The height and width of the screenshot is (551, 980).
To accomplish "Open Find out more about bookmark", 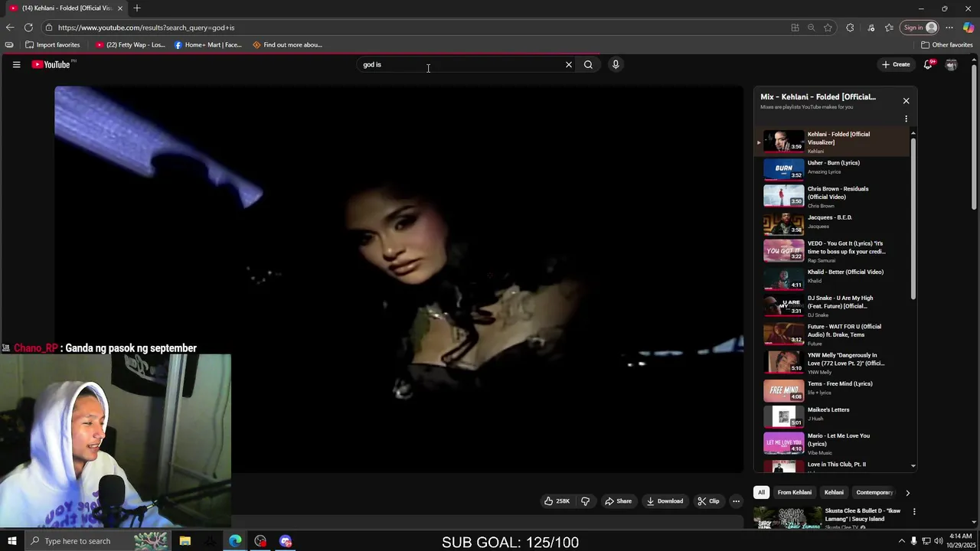I will tap(287, 44).
